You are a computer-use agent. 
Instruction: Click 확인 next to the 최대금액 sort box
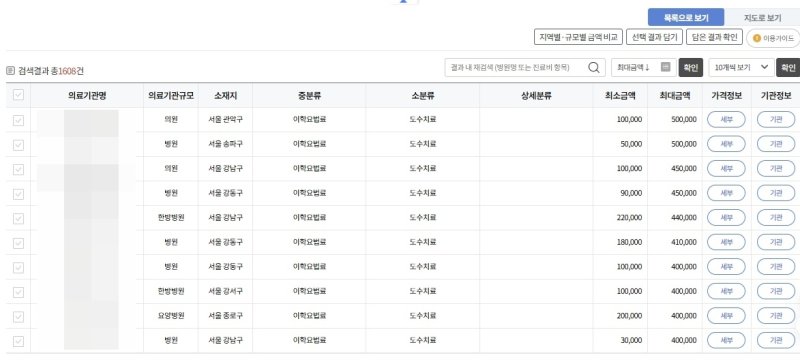point(690,67)
